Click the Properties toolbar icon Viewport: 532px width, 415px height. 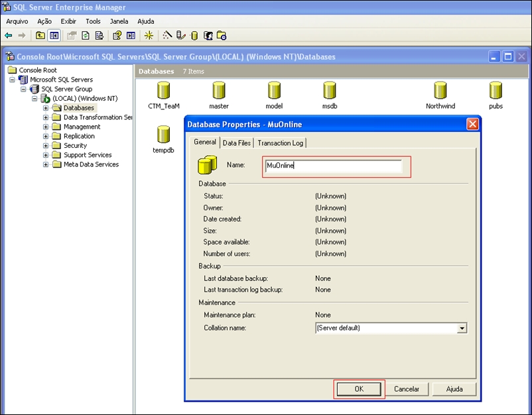click(72, 36)
